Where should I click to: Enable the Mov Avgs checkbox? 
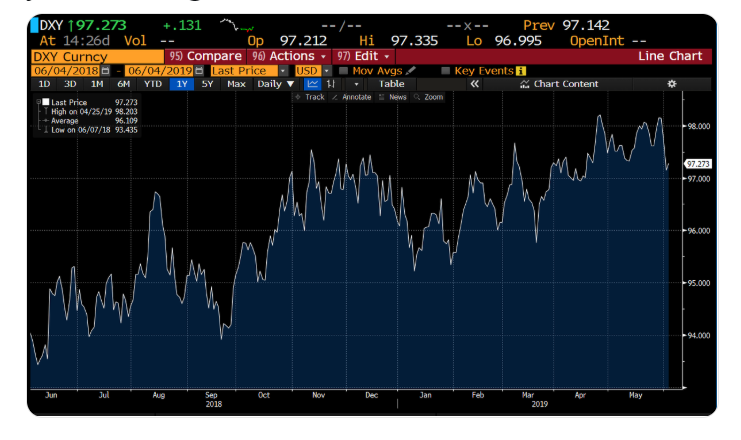pos(344,71)
